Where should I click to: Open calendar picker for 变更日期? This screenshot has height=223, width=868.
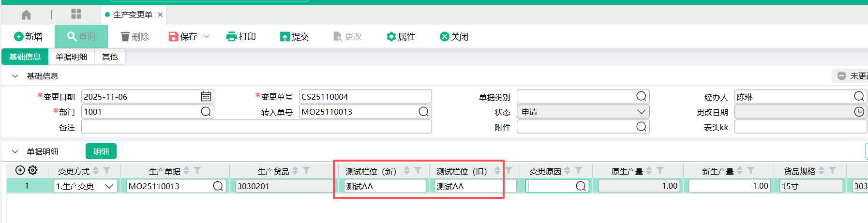206,97
